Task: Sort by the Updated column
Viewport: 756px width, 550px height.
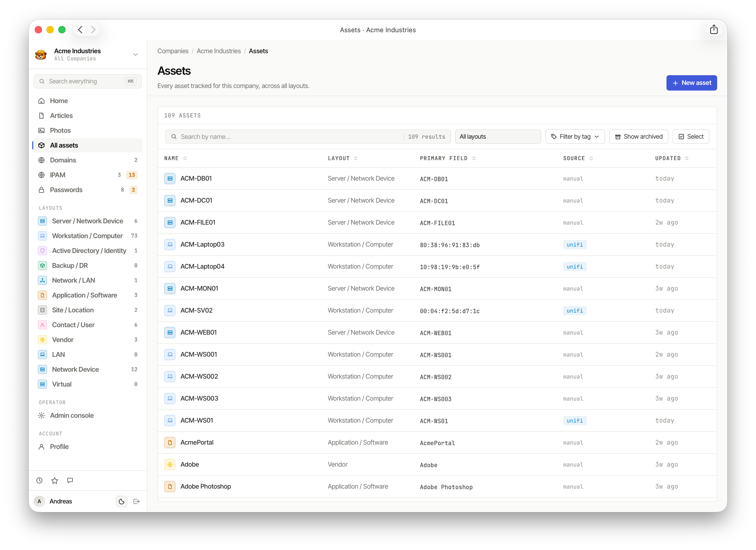Action: click(x=672, y=158)
